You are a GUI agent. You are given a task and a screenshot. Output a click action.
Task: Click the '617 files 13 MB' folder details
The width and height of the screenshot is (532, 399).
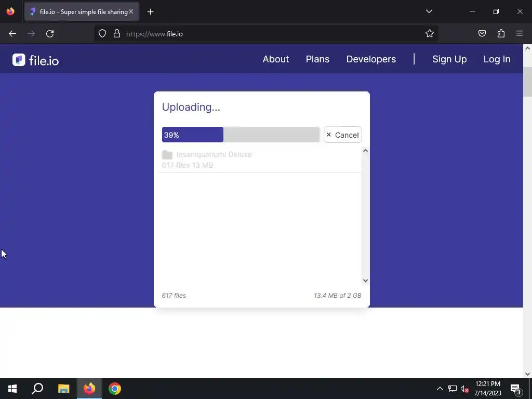(x=187, y=165)
